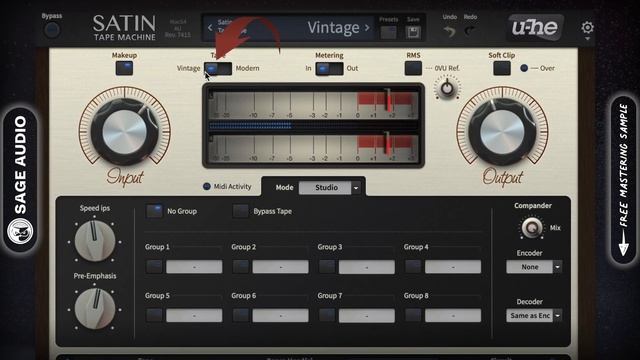Image resolution: width=640 pixels, height=360 pixels.
Task: Click the Group 5 name field
Action: click(194, 315)
